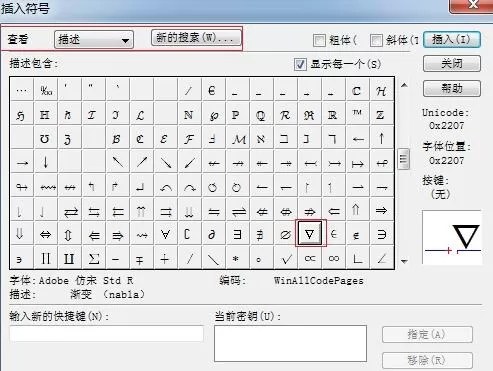
Task: Click the 插入(I) insert button
Action: tap(452, 40)
